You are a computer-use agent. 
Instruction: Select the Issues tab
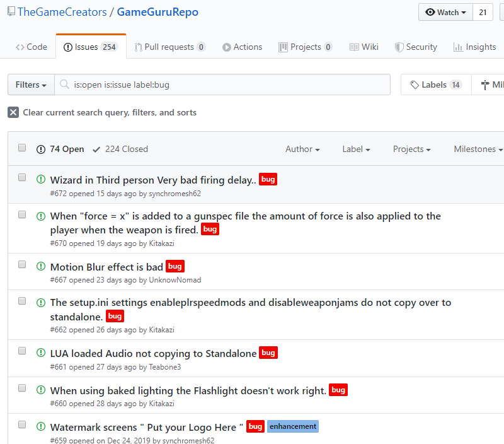click(x=91, y=47)
